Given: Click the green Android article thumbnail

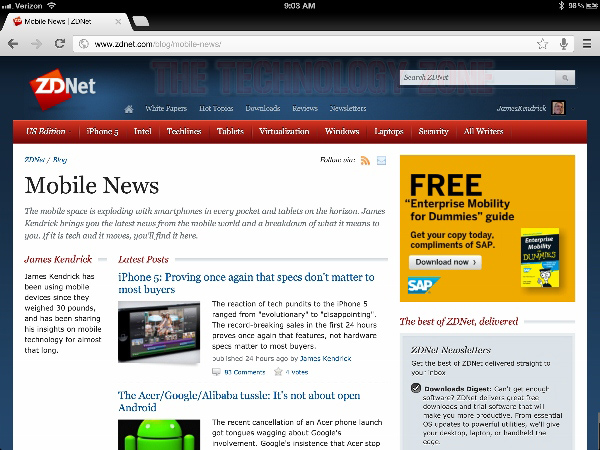Looking at the screenshot, I should [x=159, y=435].
